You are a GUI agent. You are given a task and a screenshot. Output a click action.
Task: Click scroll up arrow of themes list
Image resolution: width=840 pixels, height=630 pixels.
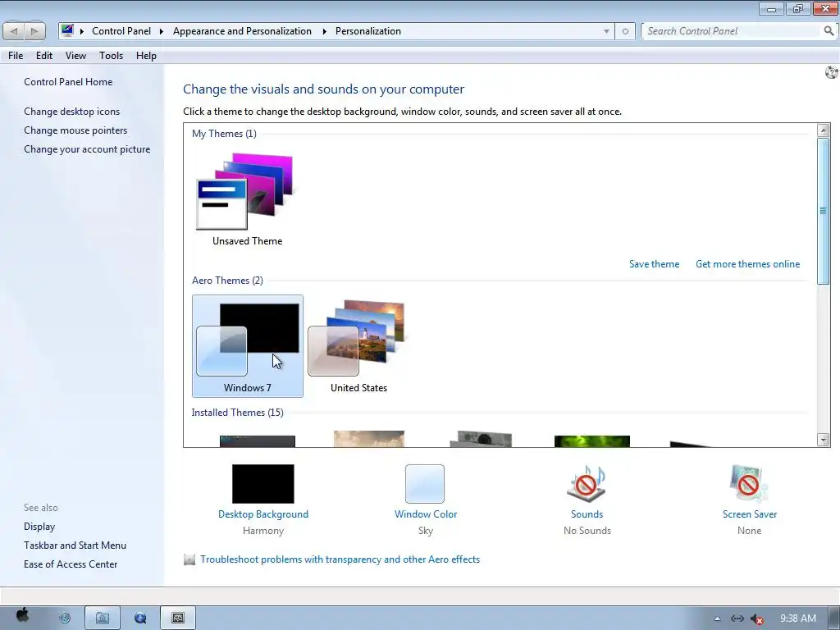click(824, 130)
